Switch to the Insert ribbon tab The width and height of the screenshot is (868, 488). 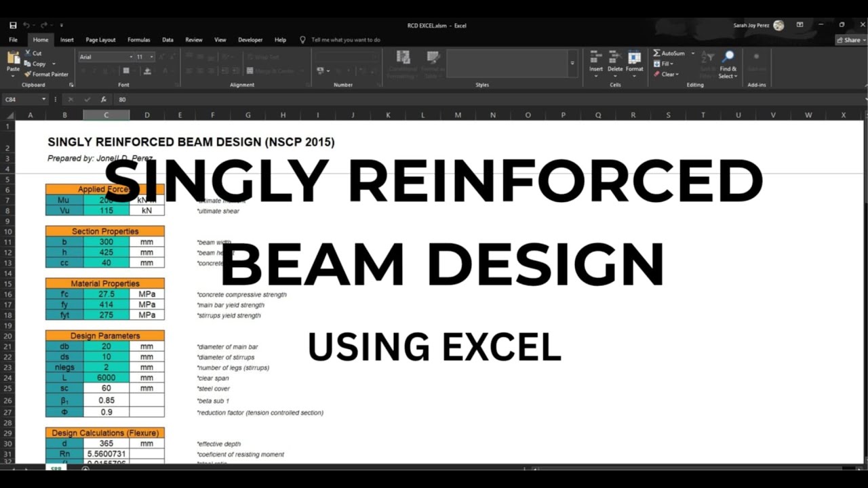[67, 40]
